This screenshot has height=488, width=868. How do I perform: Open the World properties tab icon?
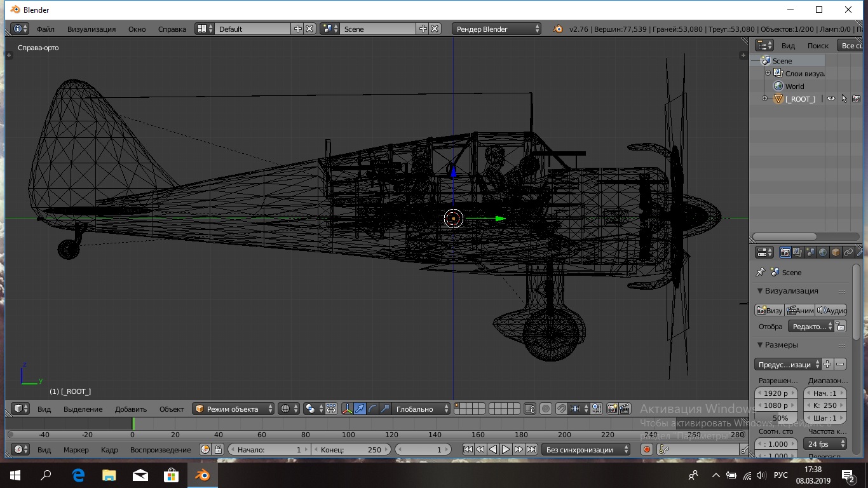[823, 253]
